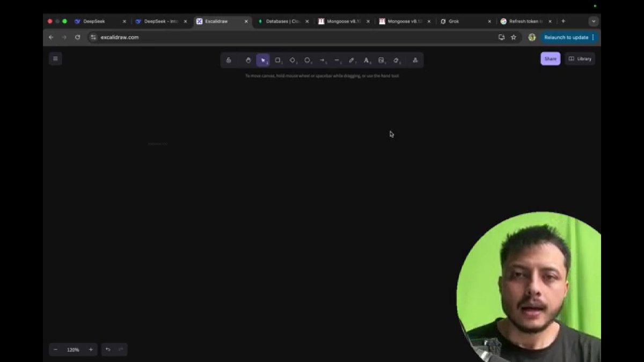Select the Text tool

367,60
